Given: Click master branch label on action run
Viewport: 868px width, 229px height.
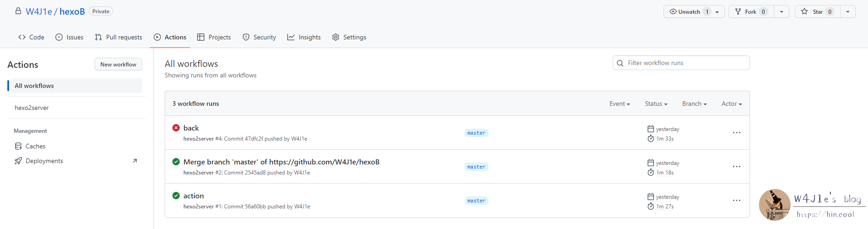Looking at the screenshot, I should pyautogui.click(x=476, y=201).
